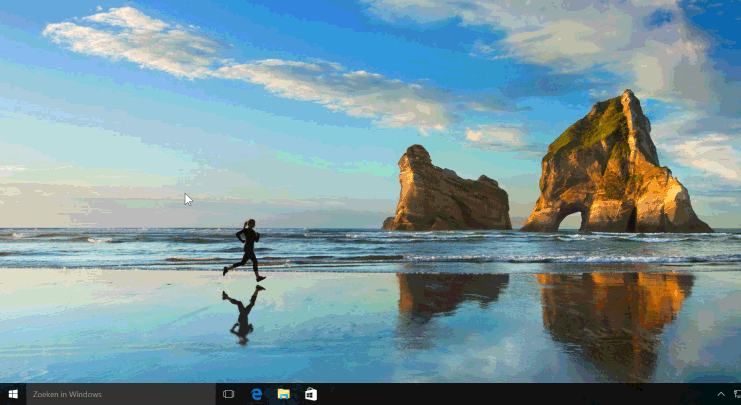Click the reflection of the large rock
Image resolution: width=741 pixels, height=405 pixels.
(615, 310)
